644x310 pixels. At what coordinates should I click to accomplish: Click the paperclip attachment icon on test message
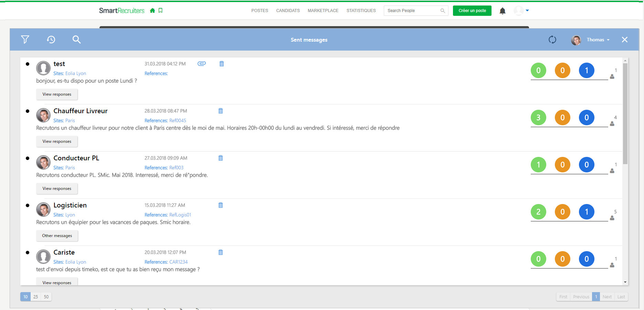pyautogui.click(x=202, y=64)
